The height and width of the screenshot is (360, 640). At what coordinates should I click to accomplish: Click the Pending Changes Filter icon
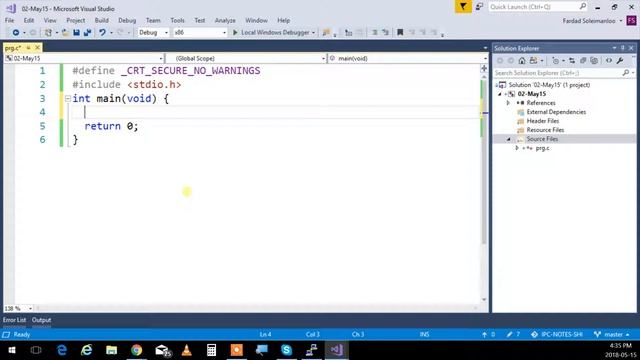click(555, 60)
